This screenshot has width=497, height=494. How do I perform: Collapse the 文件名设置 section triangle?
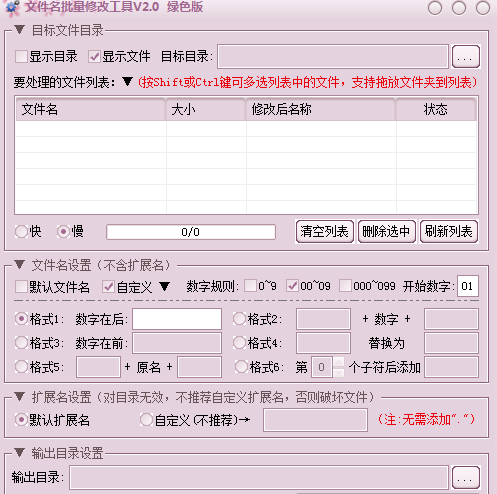click(x=20, y=265)
